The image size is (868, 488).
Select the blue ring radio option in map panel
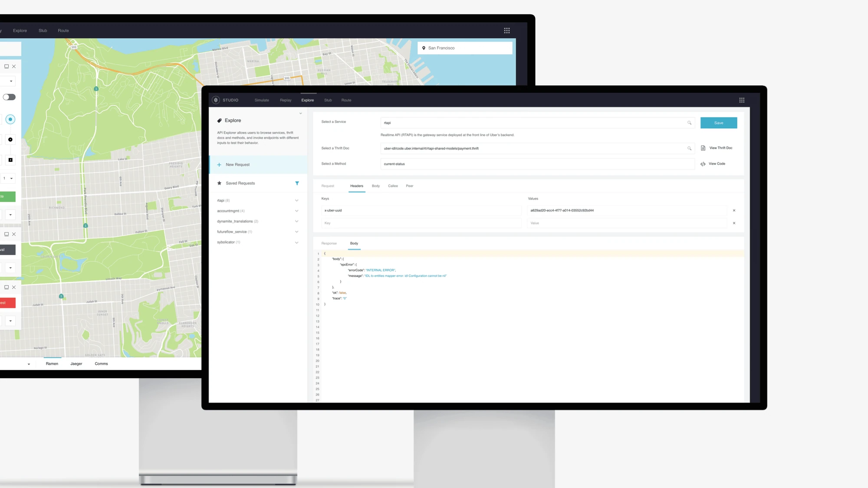(10, 119)
